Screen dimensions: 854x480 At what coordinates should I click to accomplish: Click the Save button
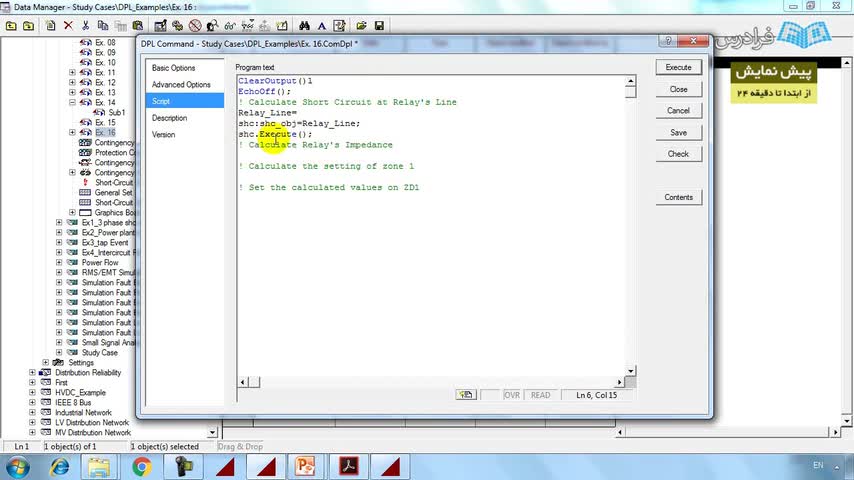pos(679,132)
